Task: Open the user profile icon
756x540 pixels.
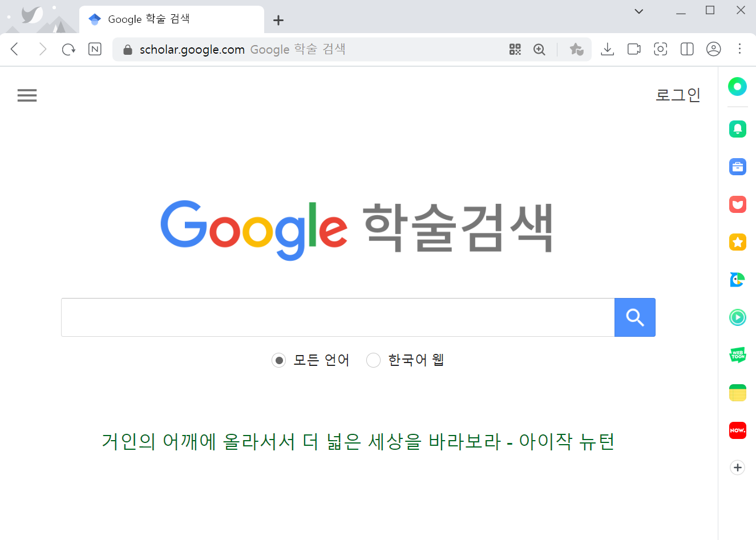Action: pos(714,49)
